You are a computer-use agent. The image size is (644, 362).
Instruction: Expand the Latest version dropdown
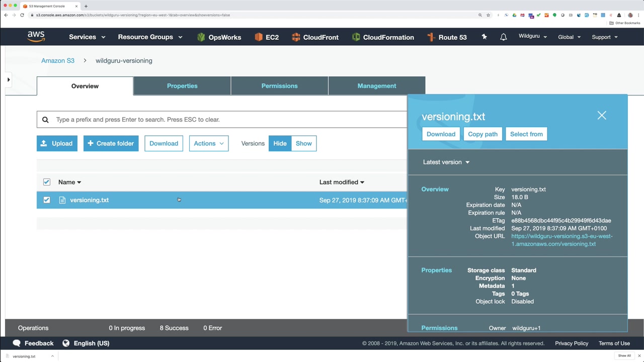pos(446,162)
